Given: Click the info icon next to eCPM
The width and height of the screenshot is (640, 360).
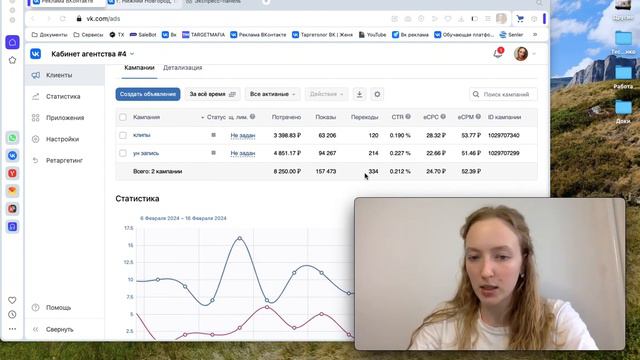Looking at the screenshot, I should tap(478, 117).
